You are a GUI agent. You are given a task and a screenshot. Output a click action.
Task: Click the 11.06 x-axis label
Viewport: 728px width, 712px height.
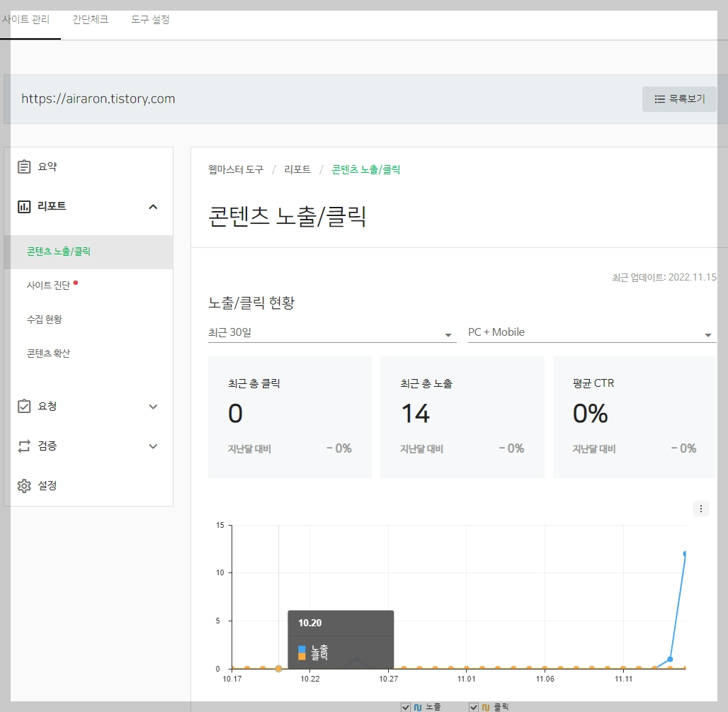click(x=545, y=679)
